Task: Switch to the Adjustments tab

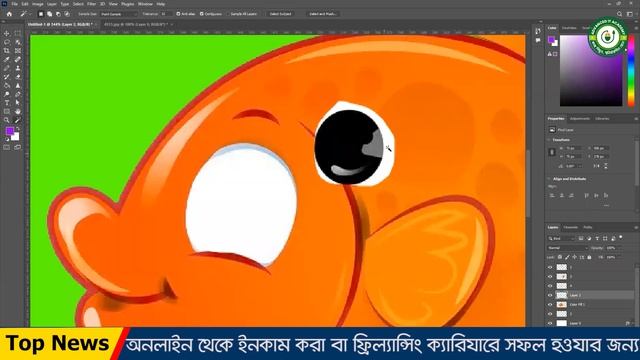Action: pos(580,119)
